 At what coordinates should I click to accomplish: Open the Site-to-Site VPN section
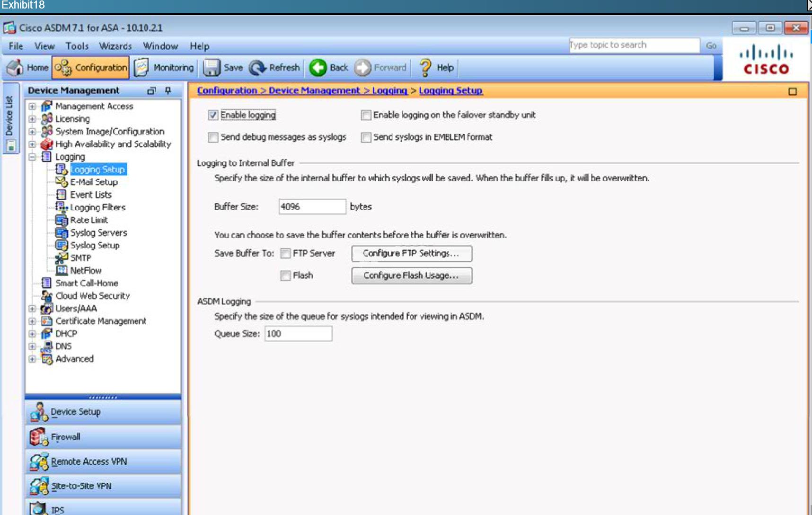pos(103,486)
